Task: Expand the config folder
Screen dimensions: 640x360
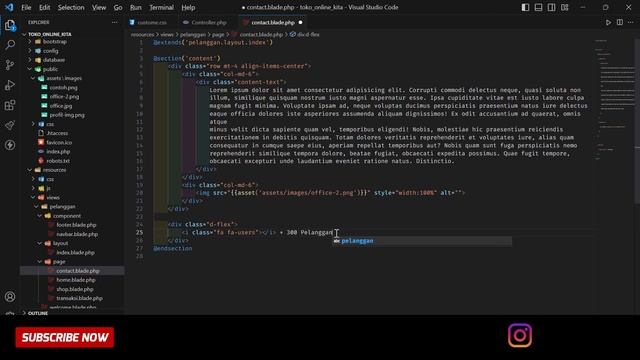Action: coord(51,51)
